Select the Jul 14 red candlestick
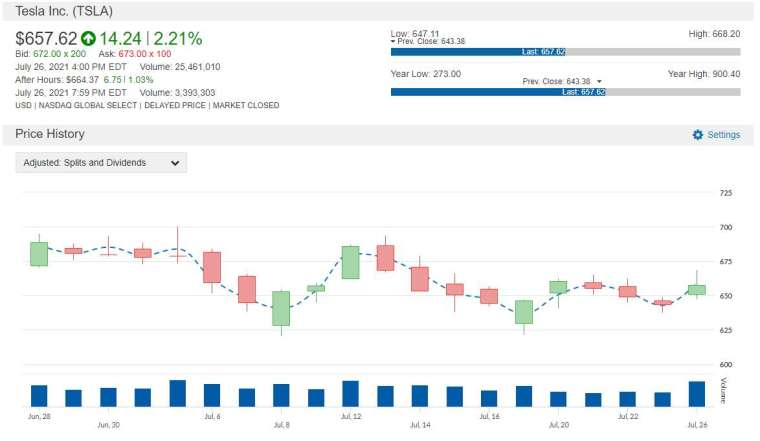The width and height of the screenshot is (760, 441). coord(420,279)
